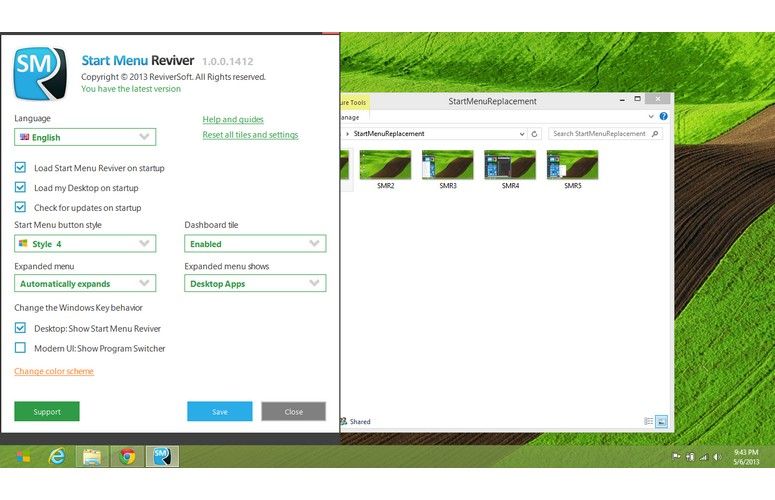The image size is (775, 500).
Task: Click Reset all tiles and settings link
Action: (x=250, y=134)
